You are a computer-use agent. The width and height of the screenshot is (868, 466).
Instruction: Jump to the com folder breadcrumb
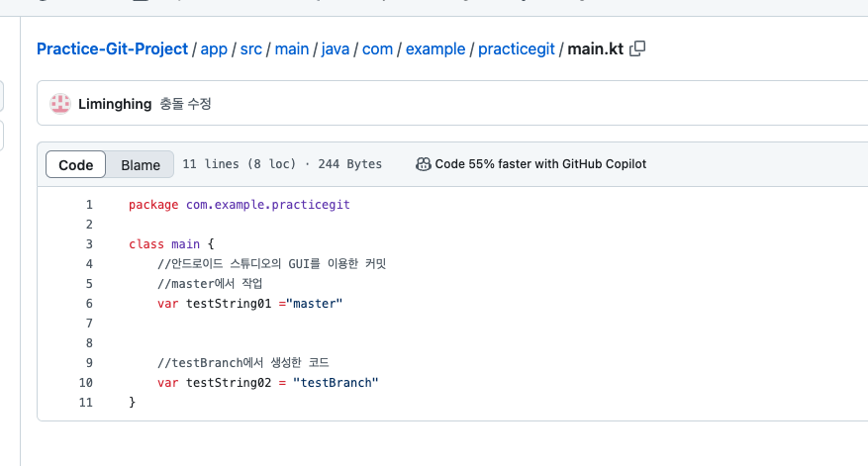click(x=377, y=48)
